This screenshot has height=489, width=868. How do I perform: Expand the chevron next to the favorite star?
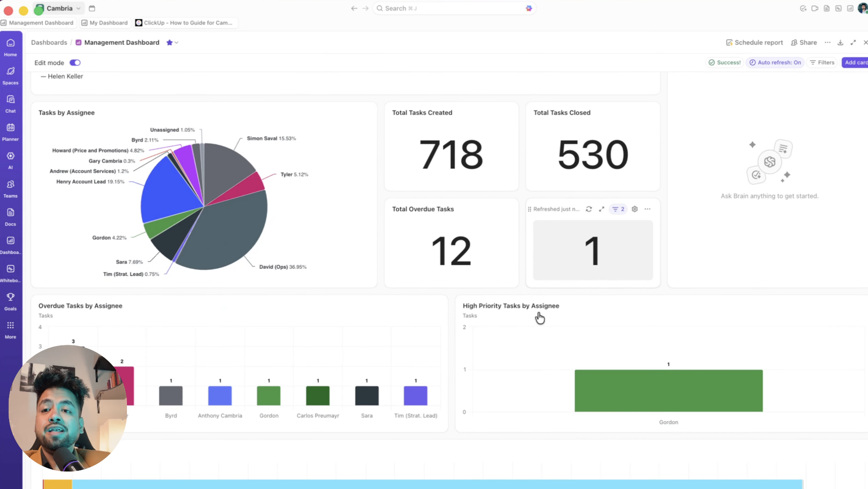[177, 42]
